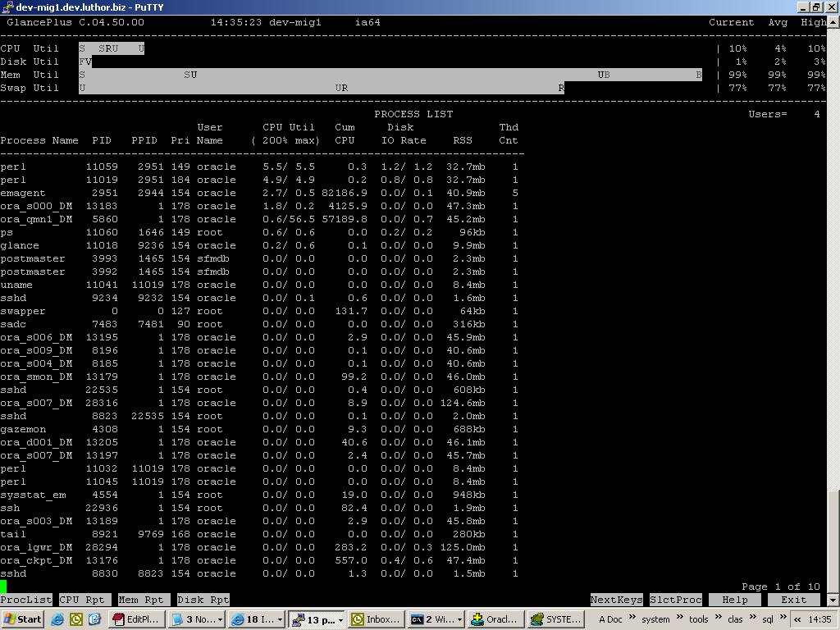This screenshot has height=630, width=840.
Task: Click the Start button
Action: [x=23, y=619]
